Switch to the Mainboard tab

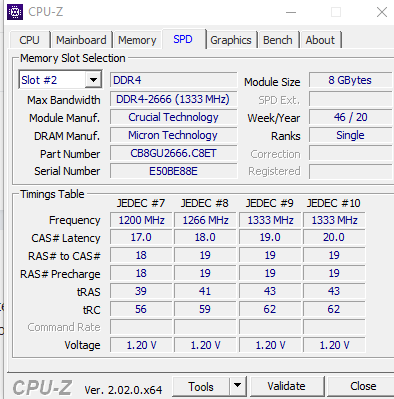(x=81, y=40)
